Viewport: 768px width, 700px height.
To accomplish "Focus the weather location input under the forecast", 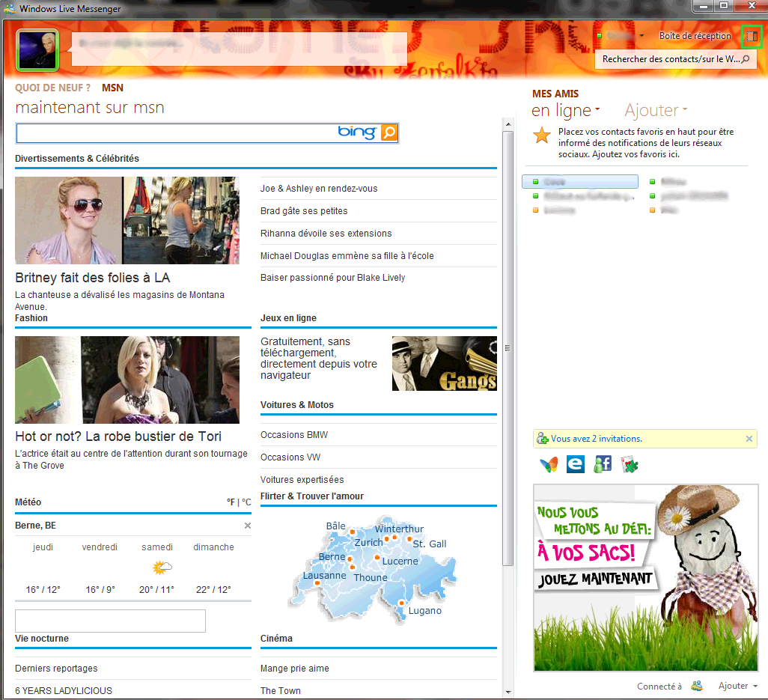I will (x=110, y=621).
